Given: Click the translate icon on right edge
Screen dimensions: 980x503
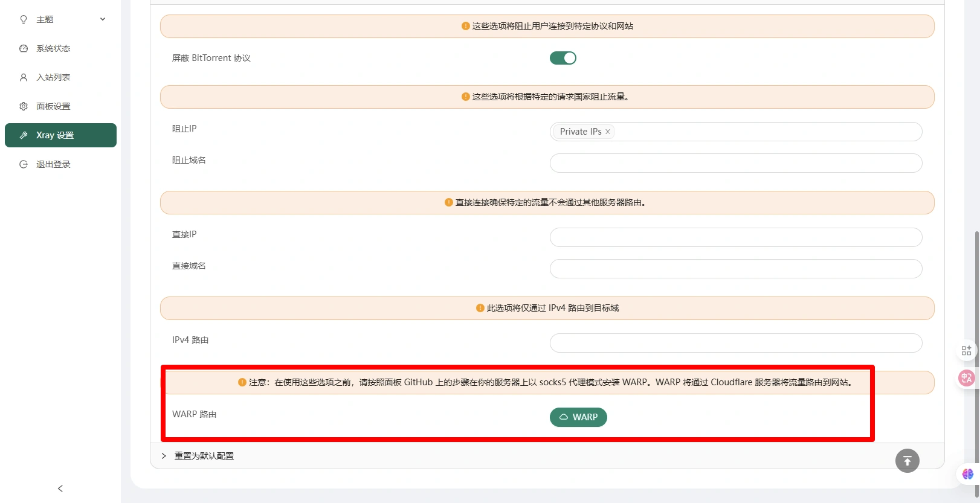Looking at the screenshot, I should (966, 378).
